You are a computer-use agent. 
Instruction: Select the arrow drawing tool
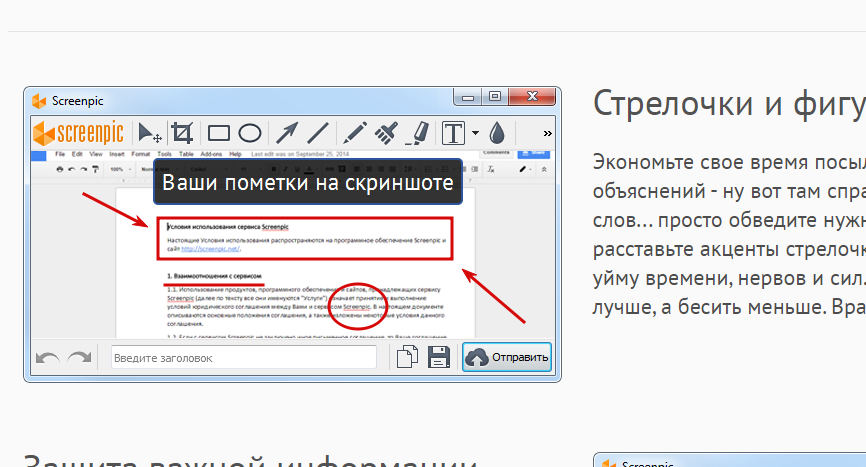click(287, 133)
